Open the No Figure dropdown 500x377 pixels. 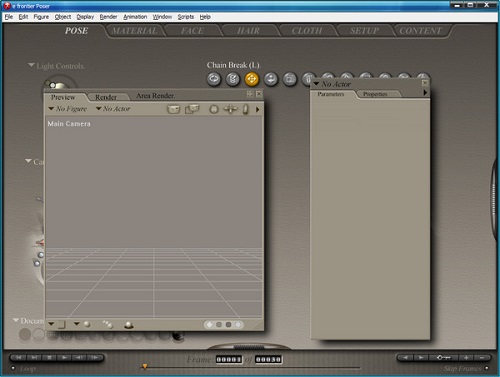(x=68, y=109)
